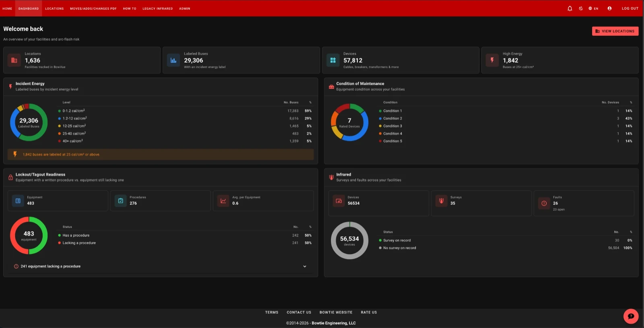The height and width of the screenshot is (328, 644).
Task: Click the Avg. per Equipment chart icon
Action: tap(223, 201)
